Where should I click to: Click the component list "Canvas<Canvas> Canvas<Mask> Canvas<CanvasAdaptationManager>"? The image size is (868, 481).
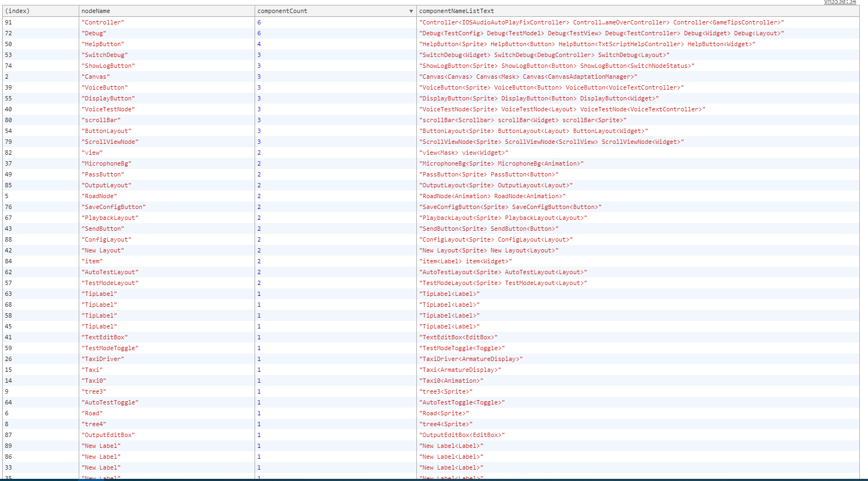pyautogui.click(x=528, y=77)
